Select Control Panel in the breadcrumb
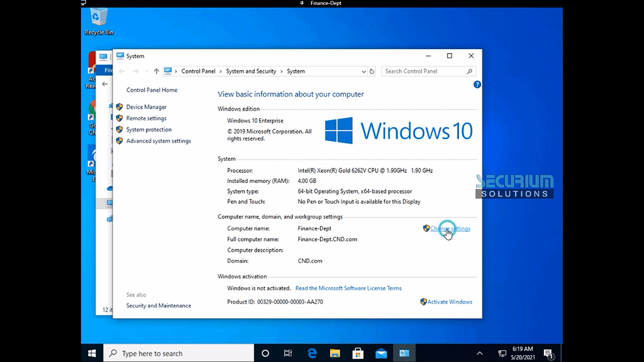This screenshot has height=362, width=644. [x=198, y=72]
